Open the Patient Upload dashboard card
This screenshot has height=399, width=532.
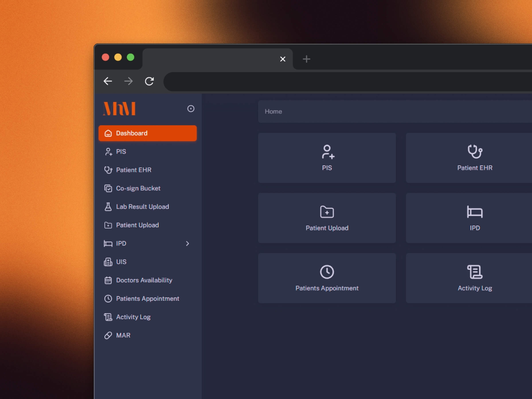(x=327, y=218)
